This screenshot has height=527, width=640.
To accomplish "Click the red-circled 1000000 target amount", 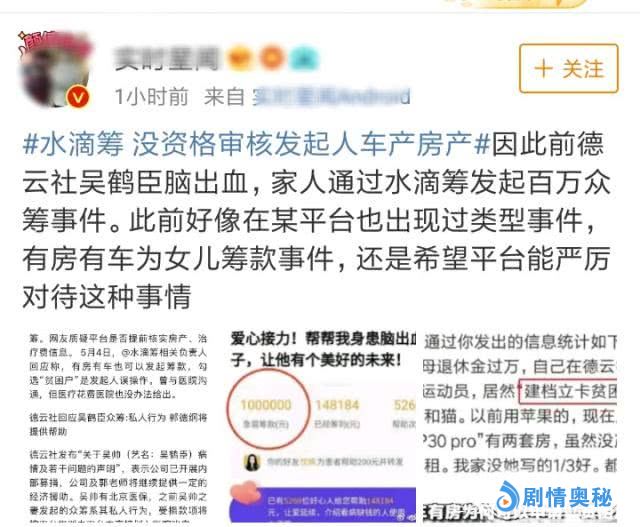I will tap(266, 410).
